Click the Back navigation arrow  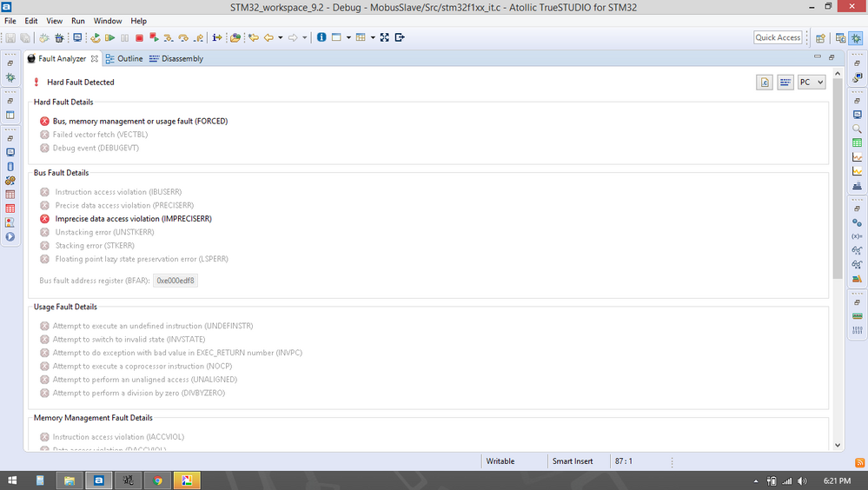pos(268,37)
